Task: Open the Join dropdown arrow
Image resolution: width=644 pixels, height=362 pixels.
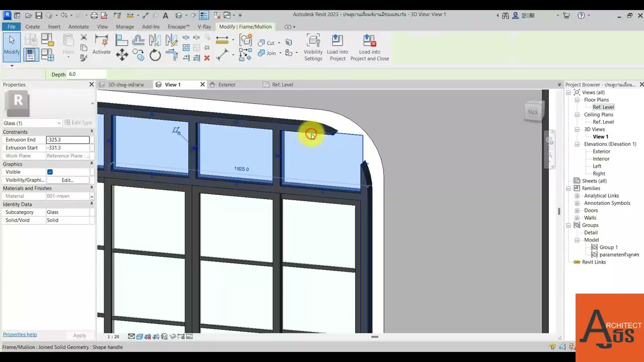Action: coord(280,53)
